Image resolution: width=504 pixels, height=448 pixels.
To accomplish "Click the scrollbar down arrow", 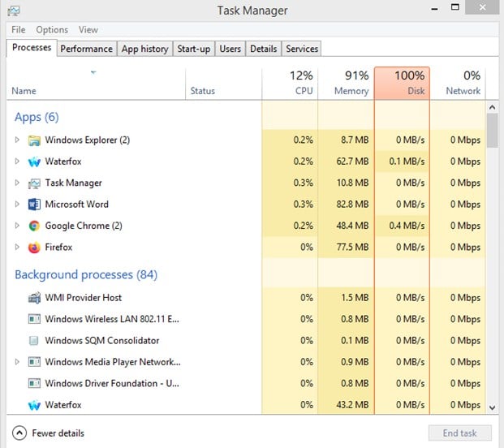I will click(492, 407).
